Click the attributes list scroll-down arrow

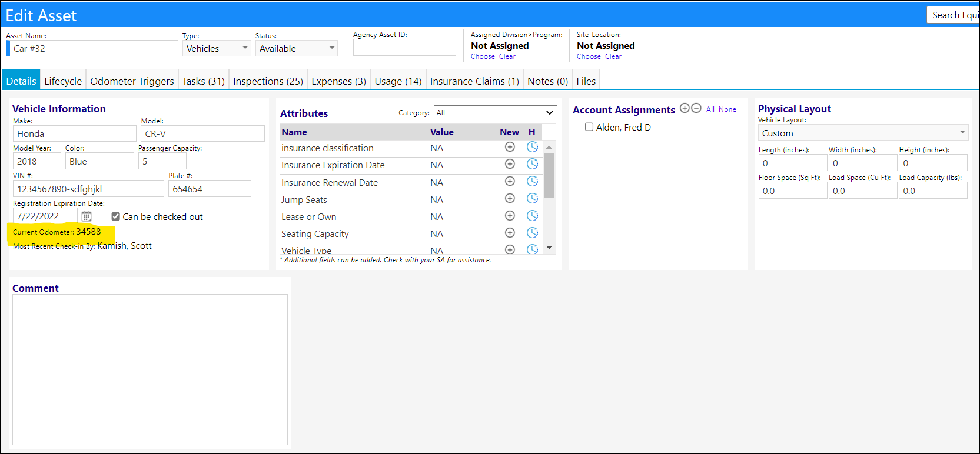pos(549,248)
